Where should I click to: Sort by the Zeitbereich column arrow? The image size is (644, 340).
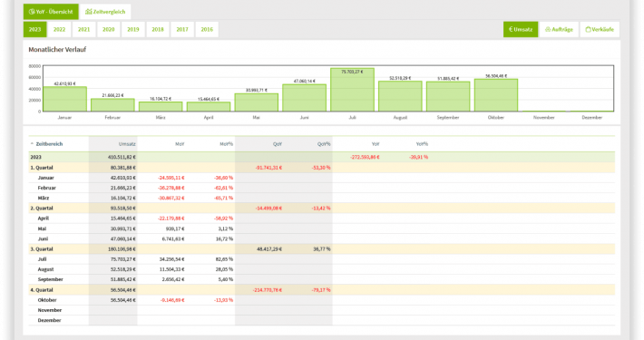pyautogui.click(x=32, y=144)
